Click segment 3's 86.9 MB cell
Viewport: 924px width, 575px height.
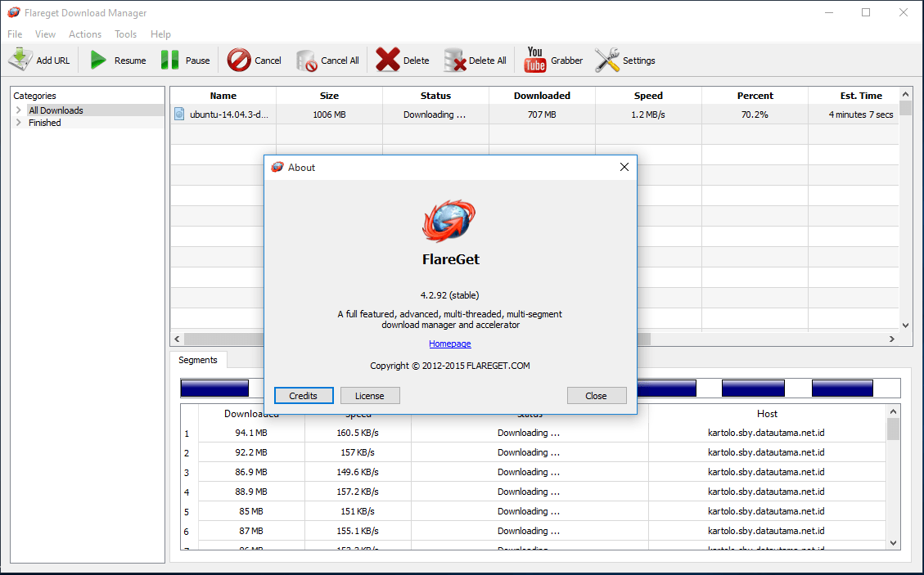[251, 472]
